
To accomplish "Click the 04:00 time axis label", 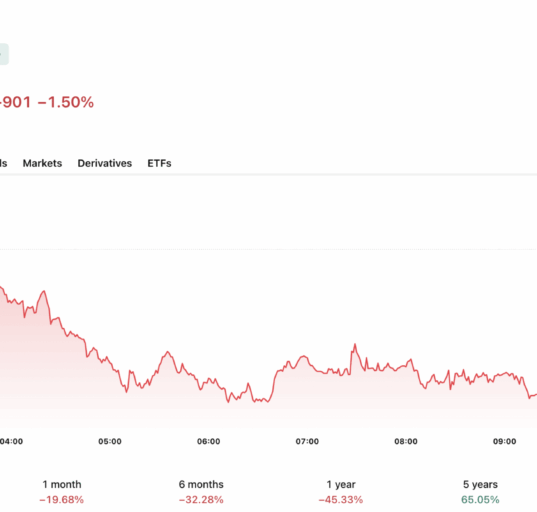I will (x=11, y=441).
